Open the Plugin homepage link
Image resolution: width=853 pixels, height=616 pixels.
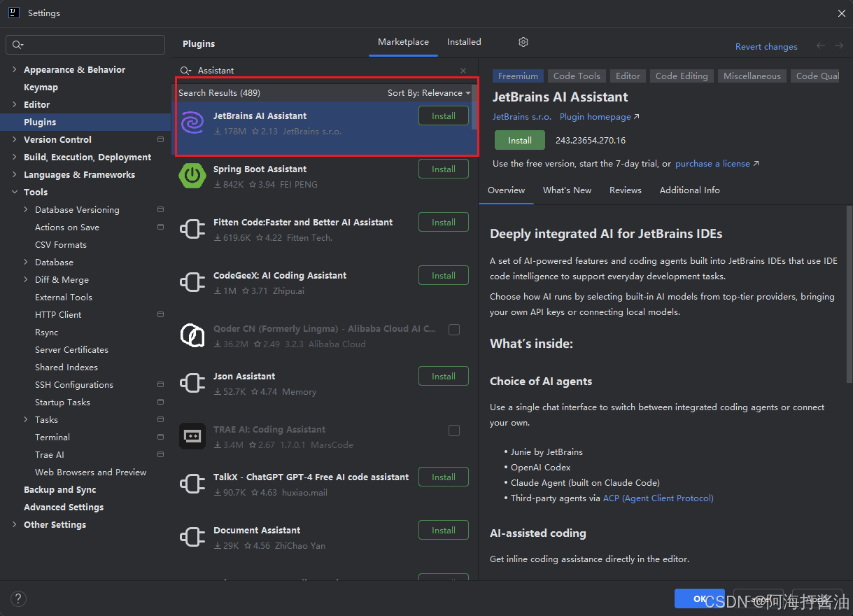click(x=600, y=117)
